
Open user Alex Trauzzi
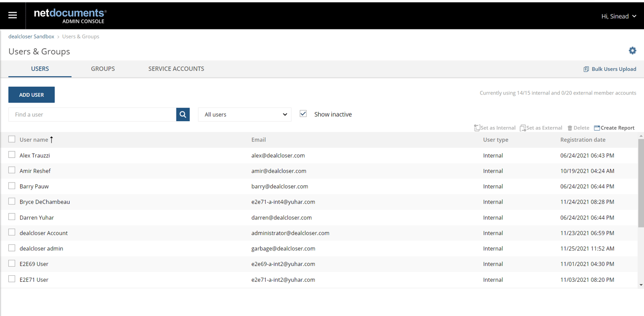pyautogui.click(x=35, y=155)
